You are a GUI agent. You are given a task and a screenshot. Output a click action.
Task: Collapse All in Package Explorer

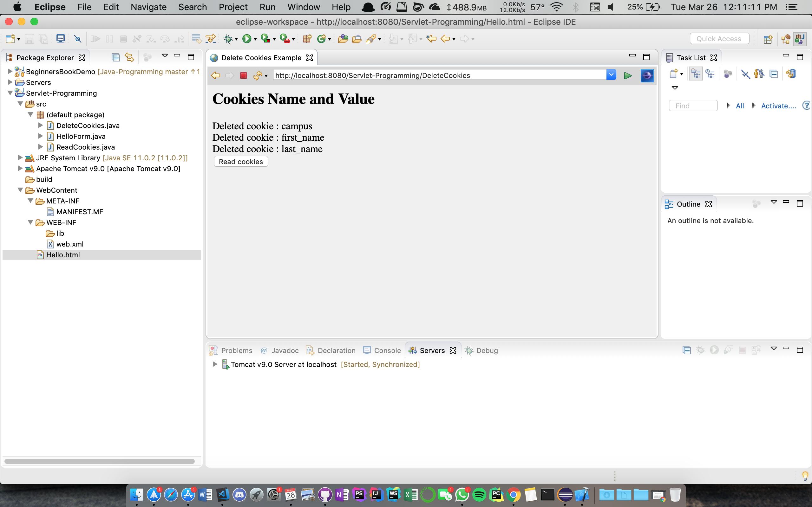[115, 58]
